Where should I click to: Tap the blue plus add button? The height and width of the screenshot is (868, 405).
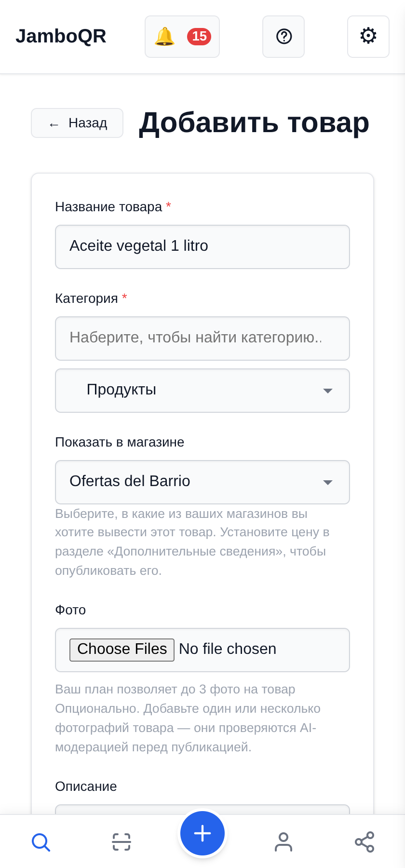click(202, 833)
